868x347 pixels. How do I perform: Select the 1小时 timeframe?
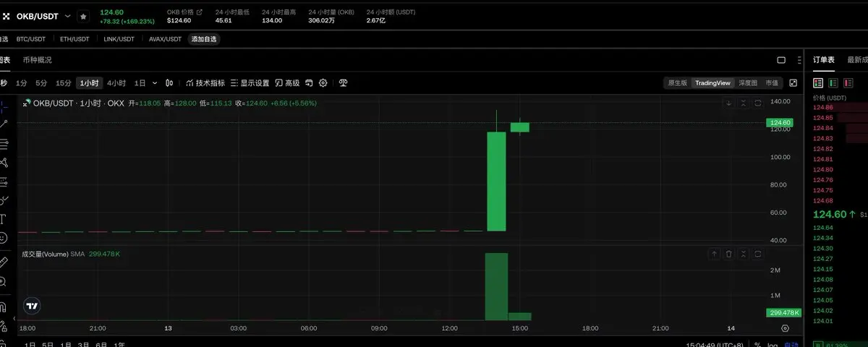(x=90, y=83)
